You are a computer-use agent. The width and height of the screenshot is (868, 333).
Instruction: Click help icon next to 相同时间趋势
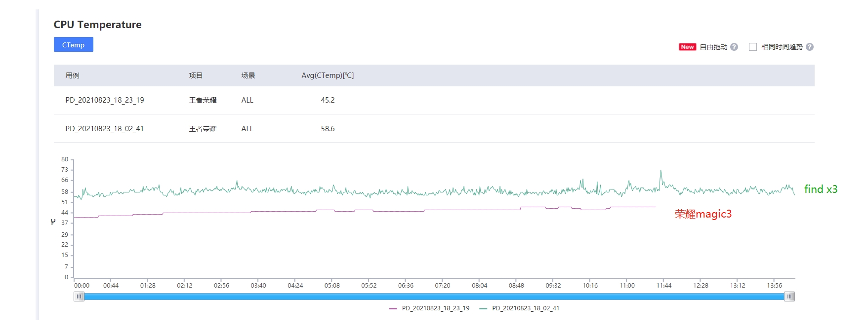810,47
